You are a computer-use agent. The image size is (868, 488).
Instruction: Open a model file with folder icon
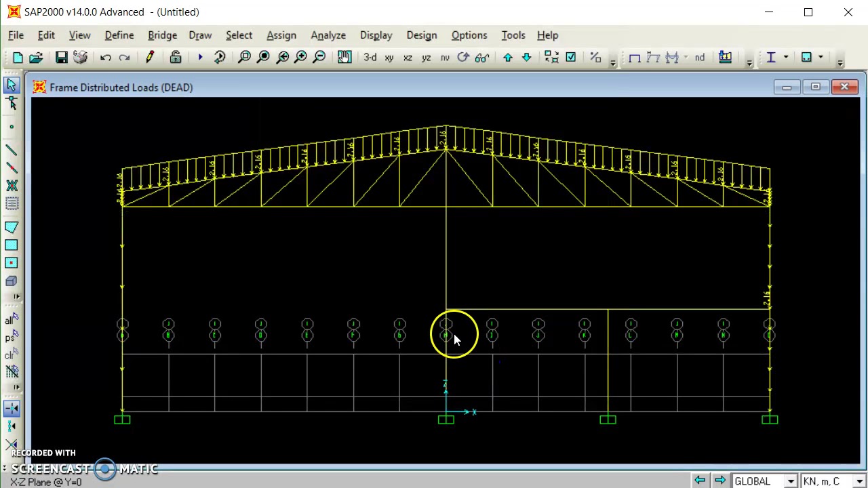coord(36,58)
